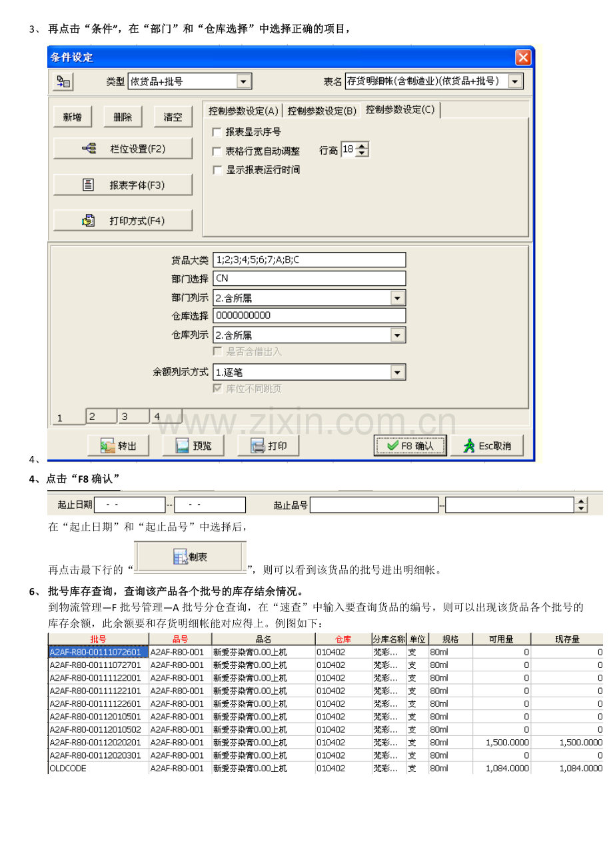This screenshot has height=868, width=613.
Task: Open 栏位设置(F2) column settings
Action: [x=123, y=149]
